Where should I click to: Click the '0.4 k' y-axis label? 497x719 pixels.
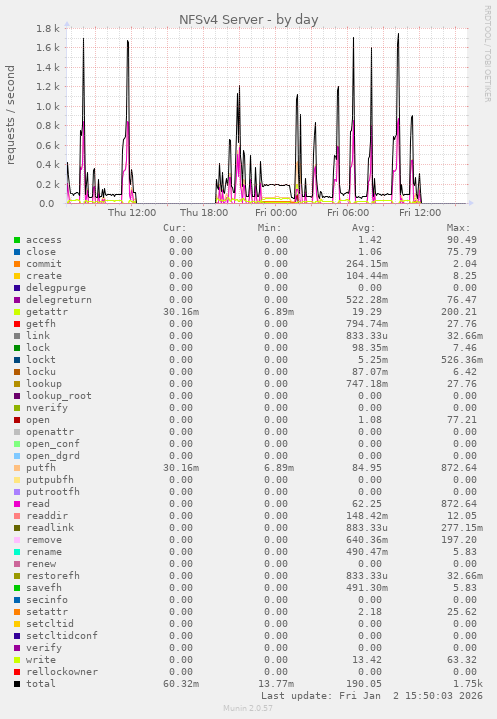48,165
